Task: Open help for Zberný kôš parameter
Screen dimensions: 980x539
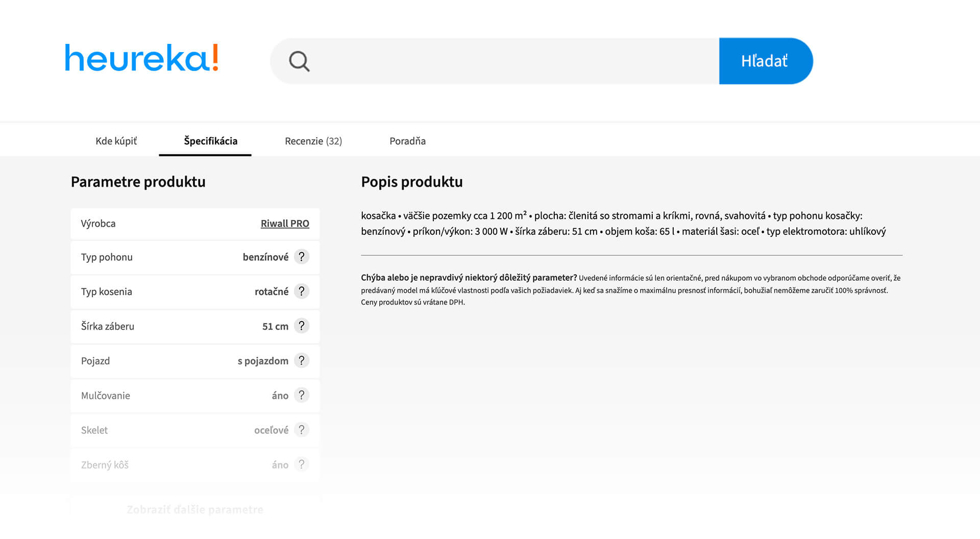Action: coord(302,464)
